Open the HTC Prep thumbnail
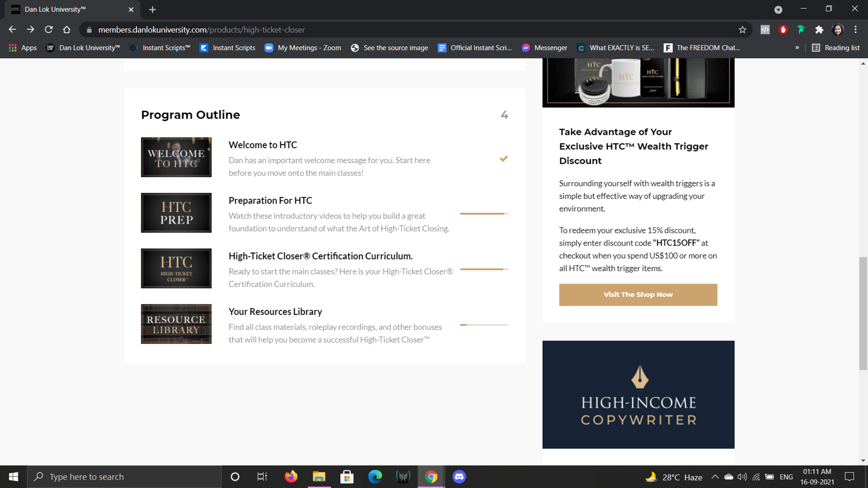This screenshot has width=868, height=488. (x=176, y=213)
